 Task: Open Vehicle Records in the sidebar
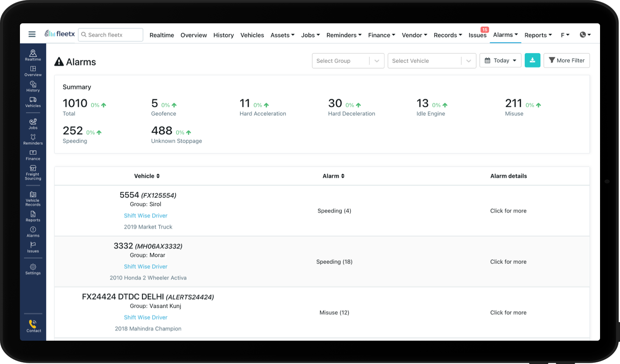(x=33, y=199)
